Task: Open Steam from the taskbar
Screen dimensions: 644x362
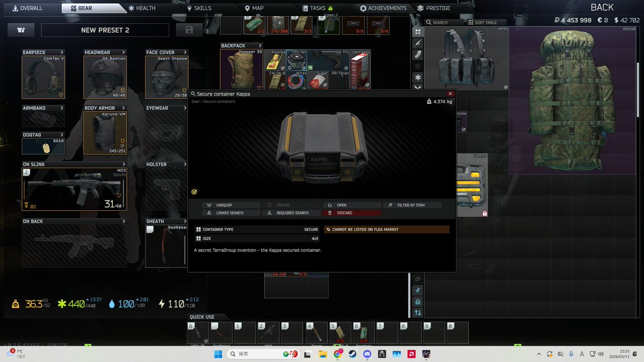Action: pyautogui.click(x=353, y=354)
